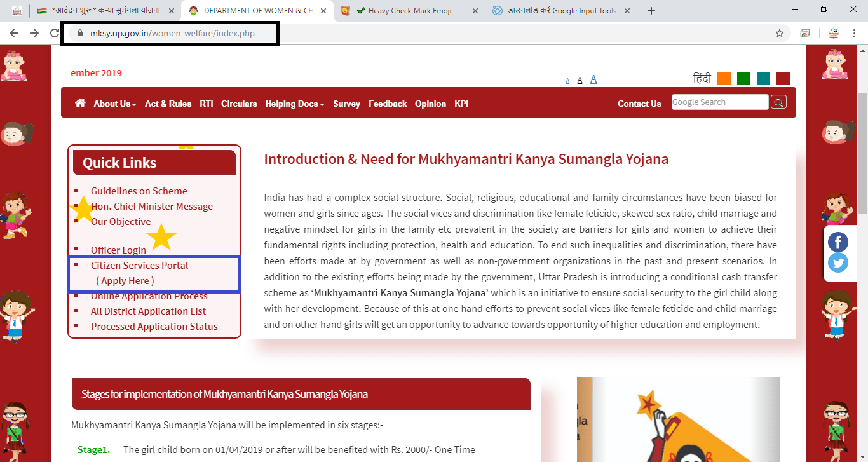Click the Home icon in the red navigation bar

[80, 103]
